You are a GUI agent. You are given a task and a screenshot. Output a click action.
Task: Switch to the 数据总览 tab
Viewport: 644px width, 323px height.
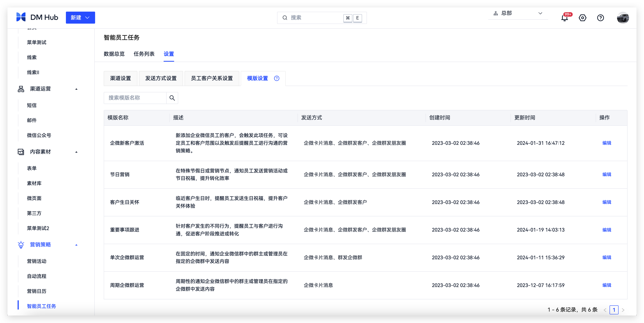point(114,54)
